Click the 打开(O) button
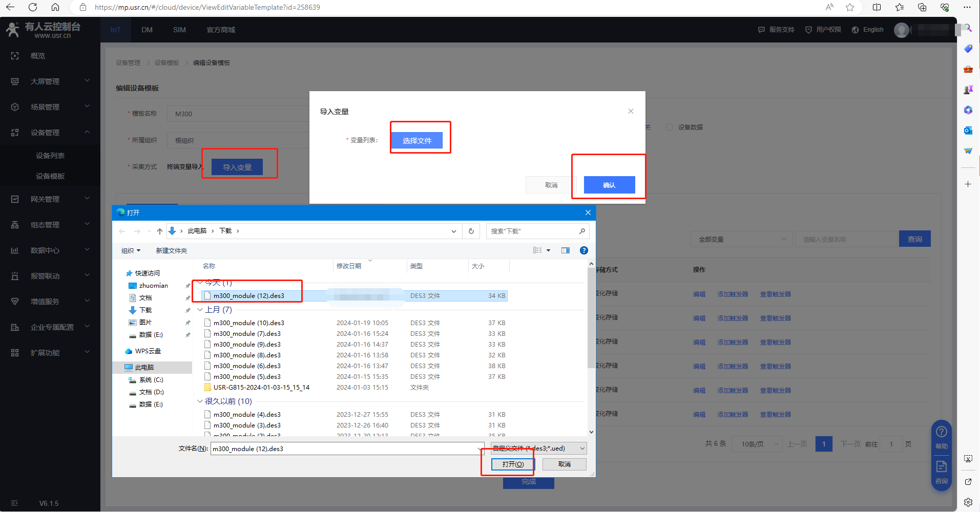The image size is (980, 512). pos(513,464)
